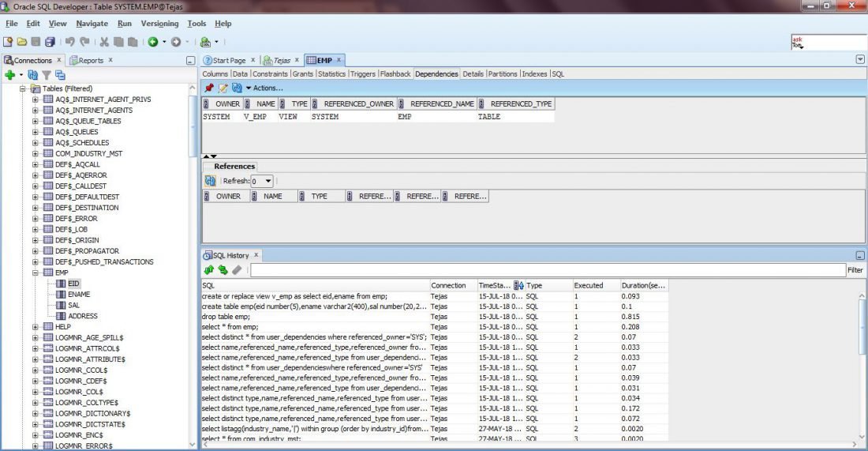Open the Start Page tab
This screenshot has height=451, width=868.
click(x=229, y=60)
